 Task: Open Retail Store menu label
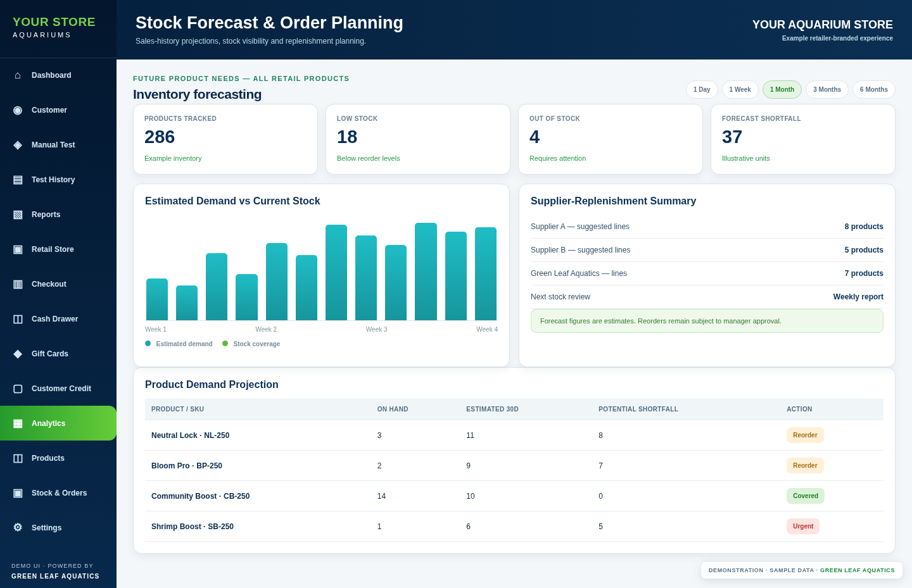53,249
